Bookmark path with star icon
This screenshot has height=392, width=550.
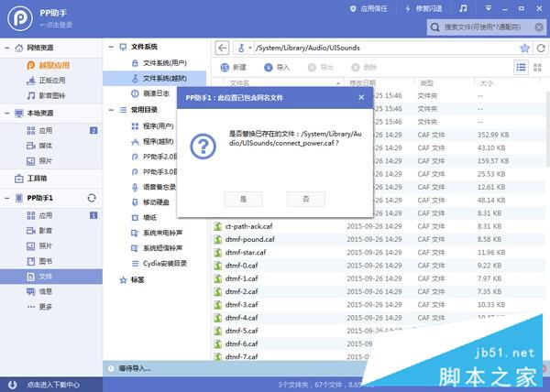click(x=524, y=48)
